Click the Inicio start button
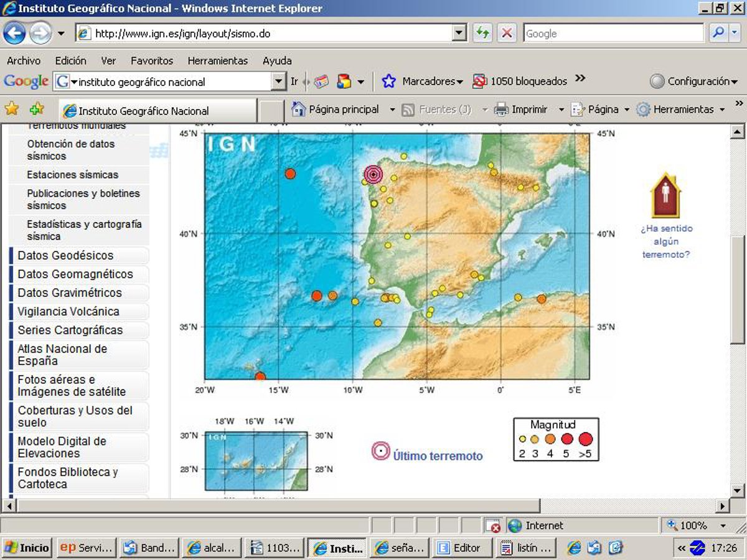 pos(27,548)
